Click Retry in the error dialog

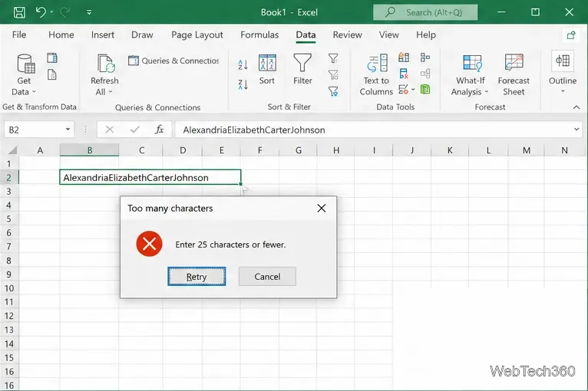point(197,277)
